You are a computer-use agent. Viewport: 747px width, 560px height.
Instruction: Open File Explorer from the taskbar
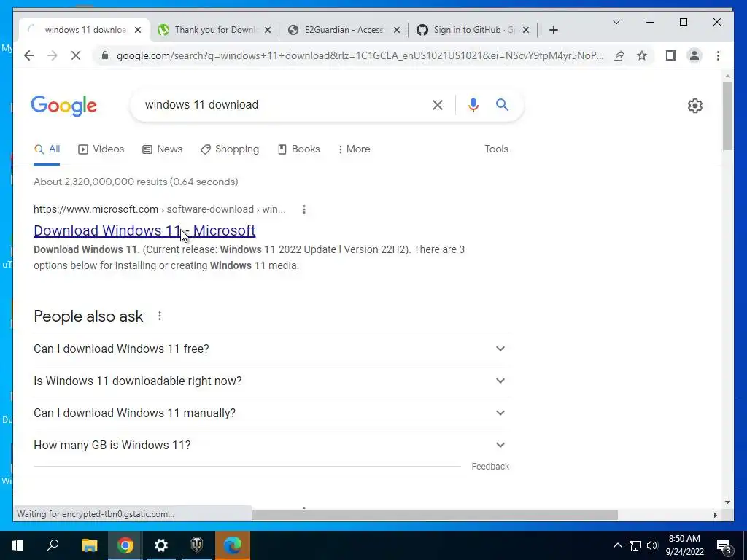click(89, 545)
